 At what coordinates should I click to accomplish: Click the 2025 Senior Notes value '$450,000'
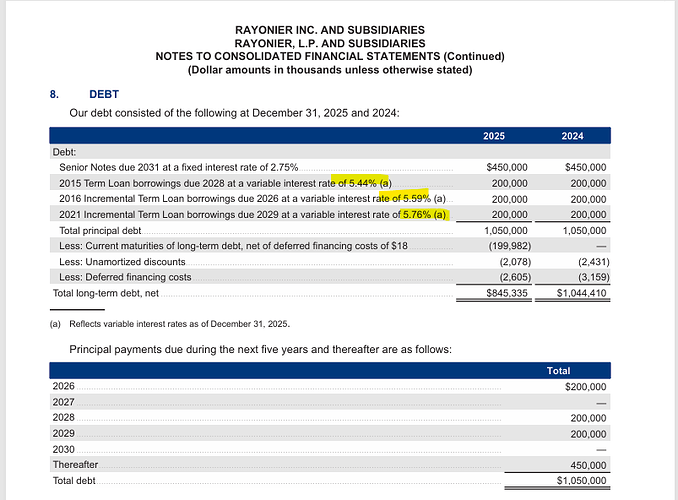[507, 167]
